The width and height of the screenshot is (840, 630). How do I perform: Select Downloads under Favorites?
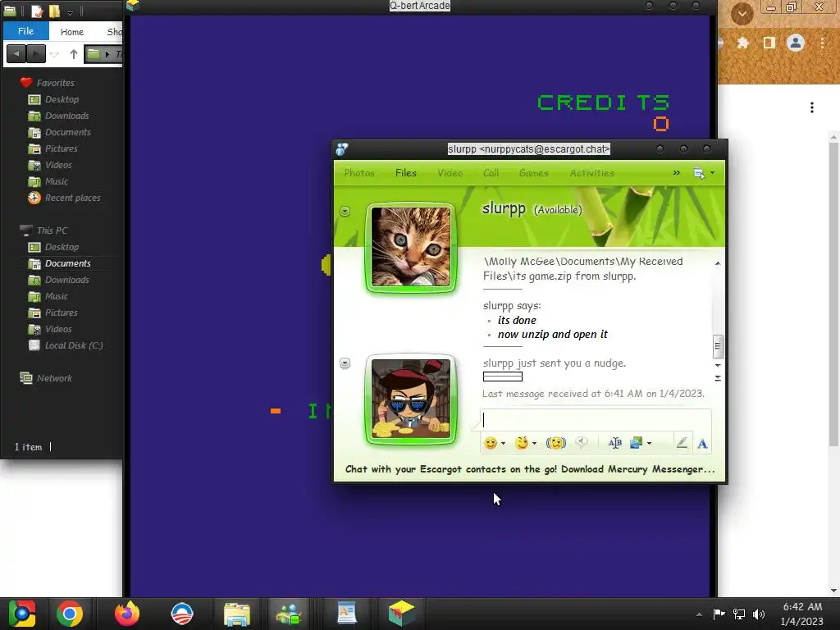coord(67,116)
